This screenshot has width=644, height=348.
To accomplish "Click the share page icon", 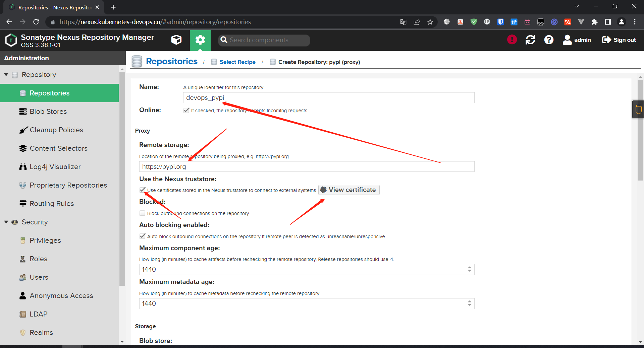I will tap(417, 22).
